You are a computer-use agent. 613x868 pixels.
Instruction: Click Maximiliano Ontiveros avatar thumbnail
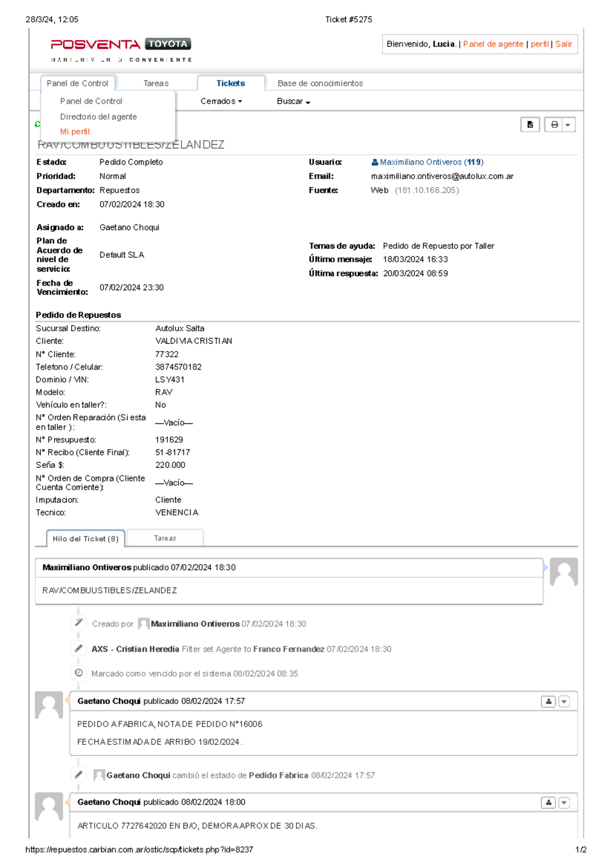[563, 572]
